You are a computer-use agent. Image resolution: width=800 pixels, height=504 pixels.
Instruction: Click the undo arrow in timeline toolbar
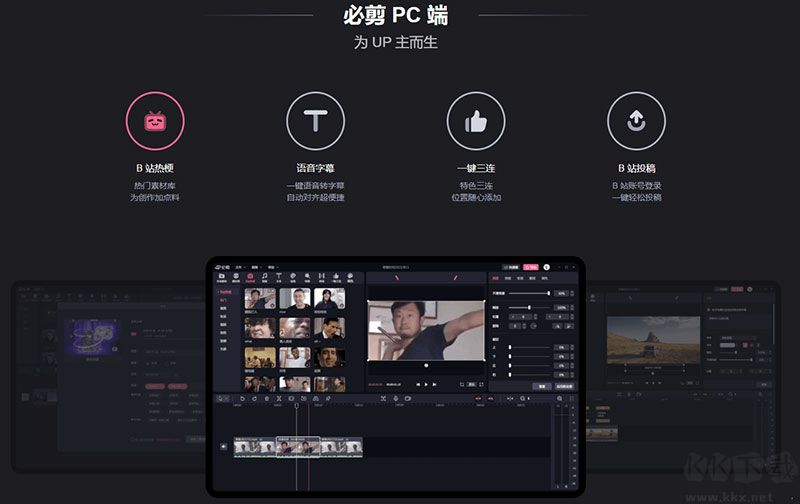[243, 398]
